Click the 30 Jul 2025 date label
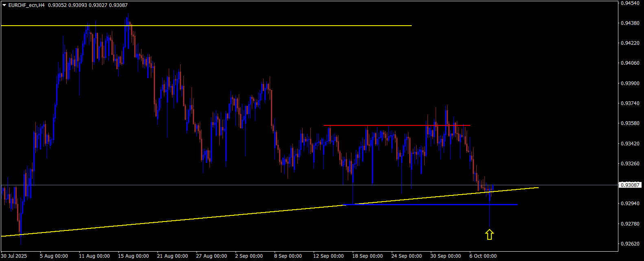The width and height of the screenshot is (644, 261). coord(14,256)
